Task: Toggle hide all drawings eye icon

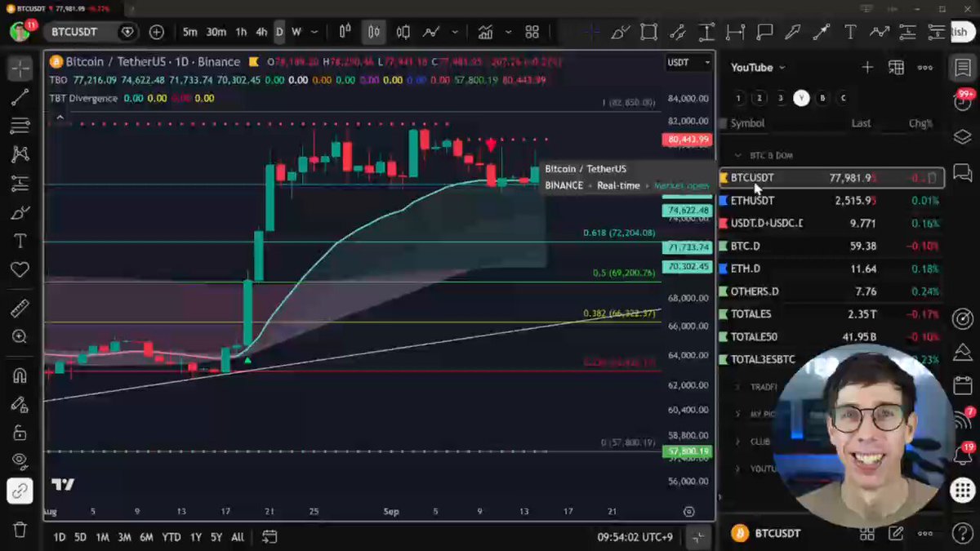Action: point(20,461)
